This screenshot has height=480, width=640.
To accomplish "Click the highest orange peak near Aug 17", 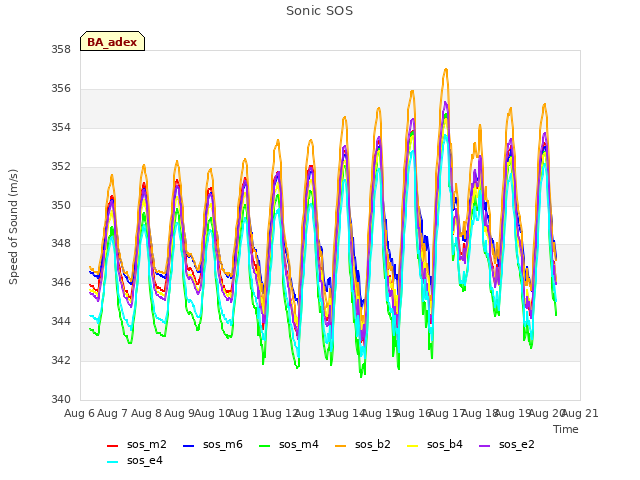I will [x=446, y=69].
